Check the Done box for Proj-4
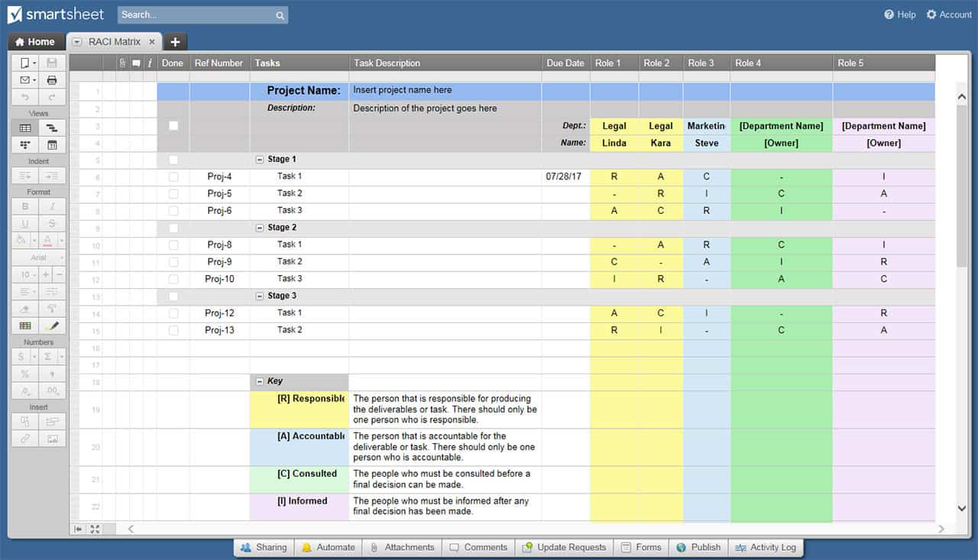Image resolution: width=978 pixels, height=560 pixels. [x=173, y=176]
